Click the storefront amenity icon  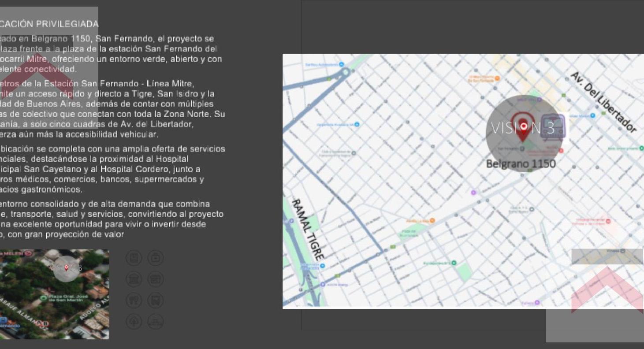(x=155, y=279)
